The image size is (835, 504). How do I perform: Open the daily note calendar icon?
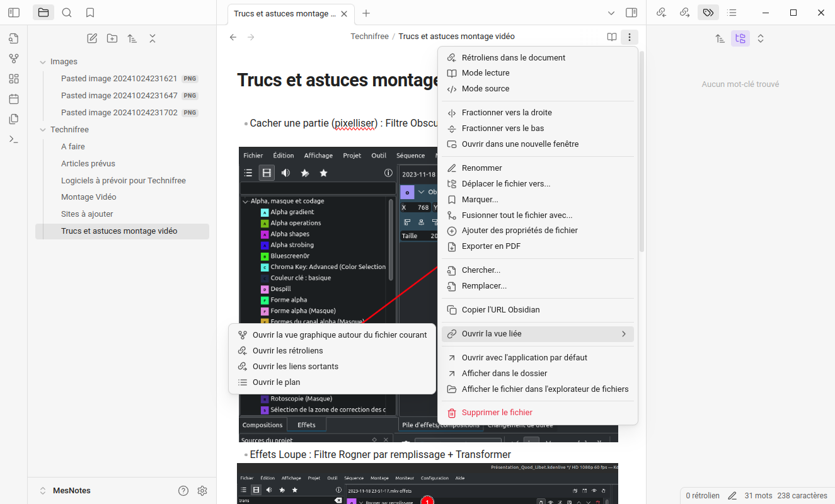click(x=14, y=99)
